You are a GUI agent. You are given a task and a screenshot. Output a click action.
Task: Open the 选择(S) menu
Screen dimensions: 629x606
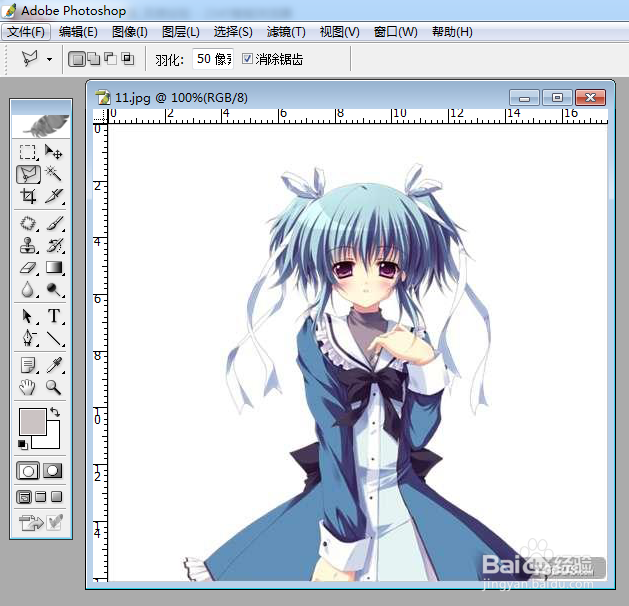click(x=233, y=32)
